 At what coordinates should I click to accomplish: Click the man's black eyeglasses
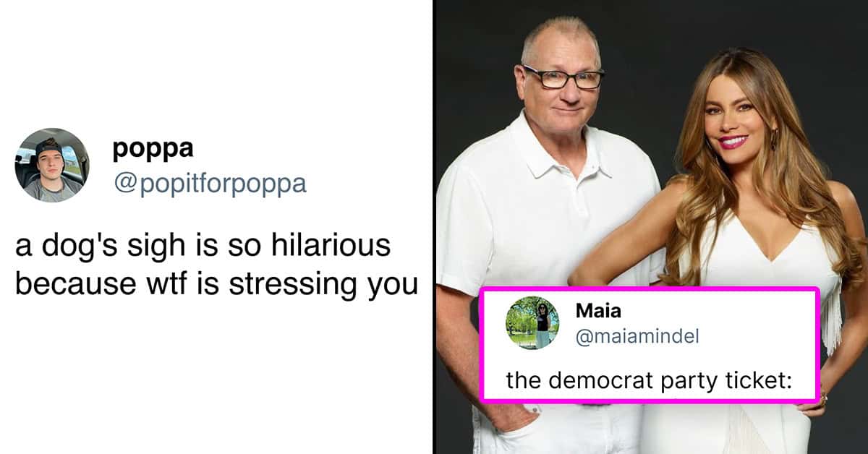pos(564,77)
